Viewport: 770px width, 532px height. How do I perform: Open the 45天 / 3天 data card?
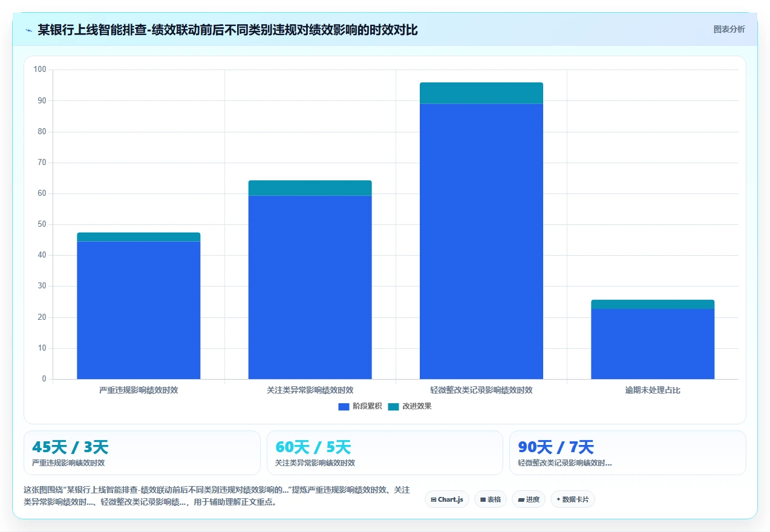click(142, 453)
